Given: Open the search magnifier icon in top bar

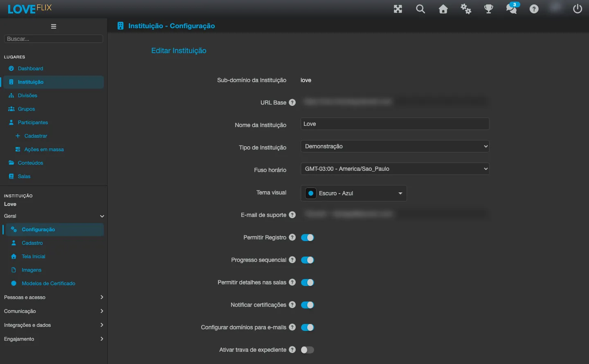Looking at the screenshot, I should tap(420, 9).
